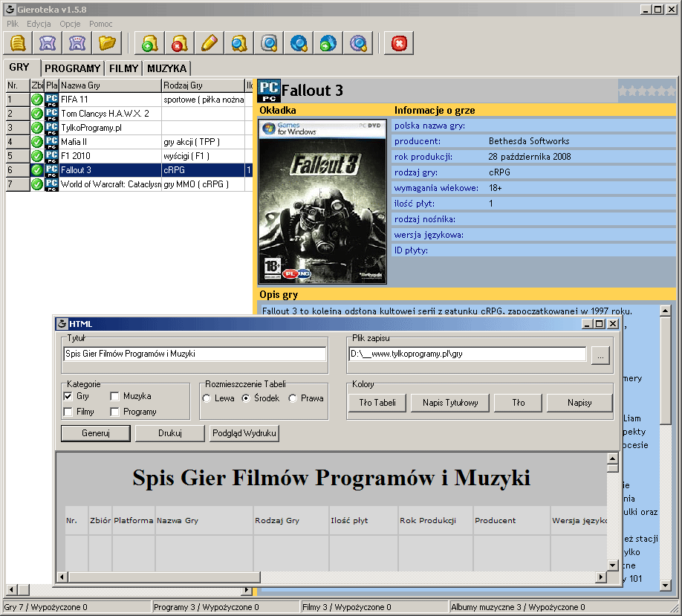Toggle the Gry category checkbox
The width and height of the screenshot is (682, 616).
(68, 396)
